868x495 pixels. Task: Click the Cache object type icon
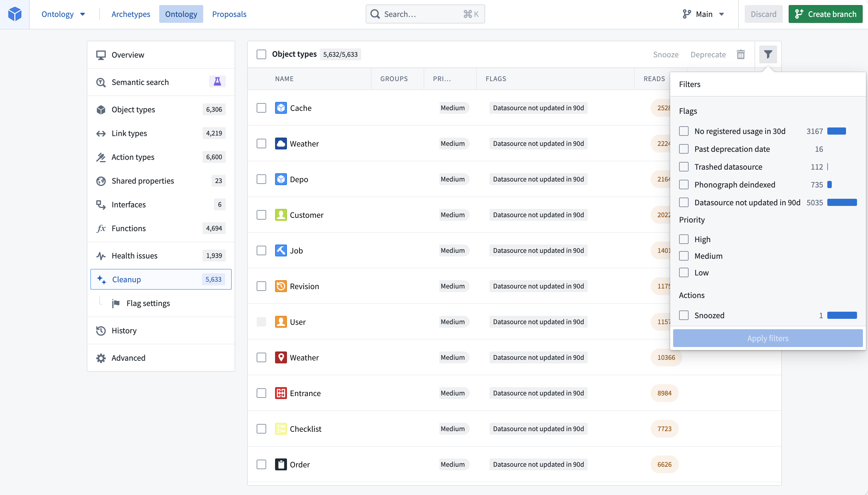(281, 108)
